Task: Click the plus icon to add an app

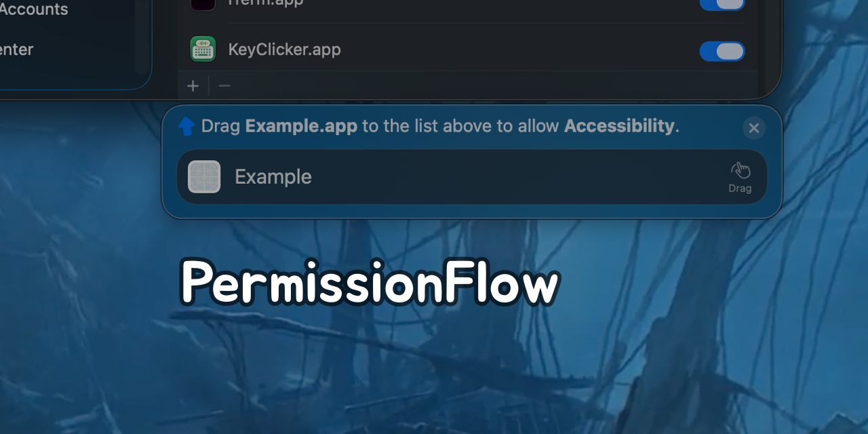Action: coord(193,85)
